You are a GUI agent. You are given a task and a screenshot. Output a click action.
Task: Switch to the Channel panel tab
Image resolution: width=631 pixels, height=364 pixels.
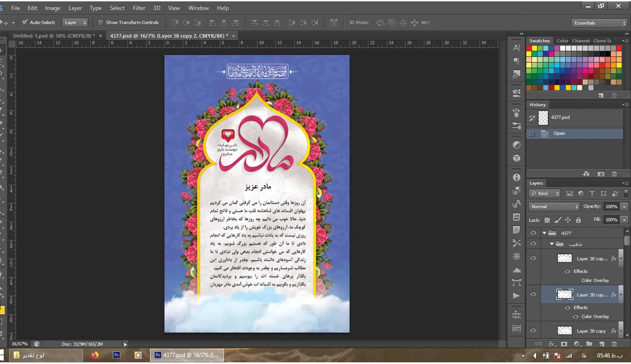point(581,41)
